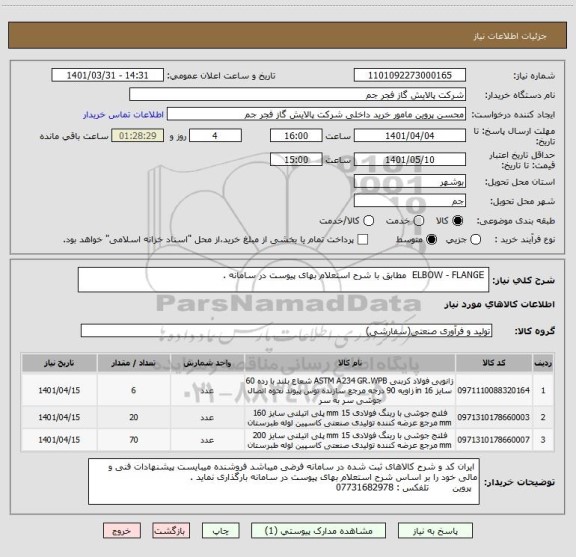Click the announcement date field 1401/03/31 - 14:31
The height and width of the screenshot is (557, 576).
click(107, 75)
